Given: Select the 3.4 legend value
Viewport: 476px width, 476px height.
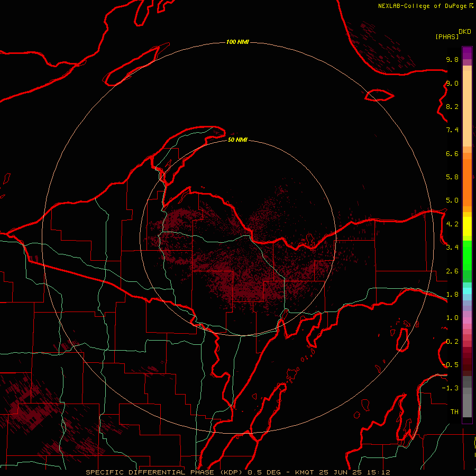Looking at the screenshot, I should [452, 248].
